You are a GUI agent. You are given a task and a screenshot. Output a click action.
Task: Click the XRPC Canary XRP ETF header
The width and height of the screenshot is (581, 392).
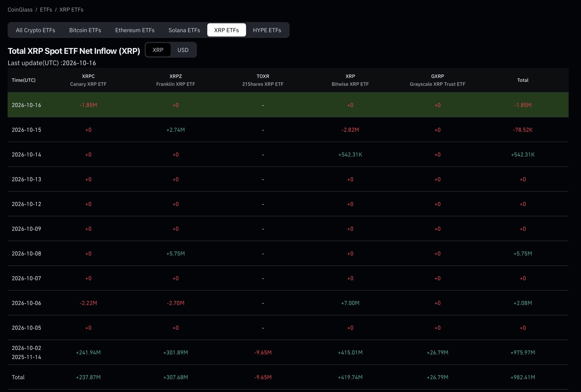point(88,80)
